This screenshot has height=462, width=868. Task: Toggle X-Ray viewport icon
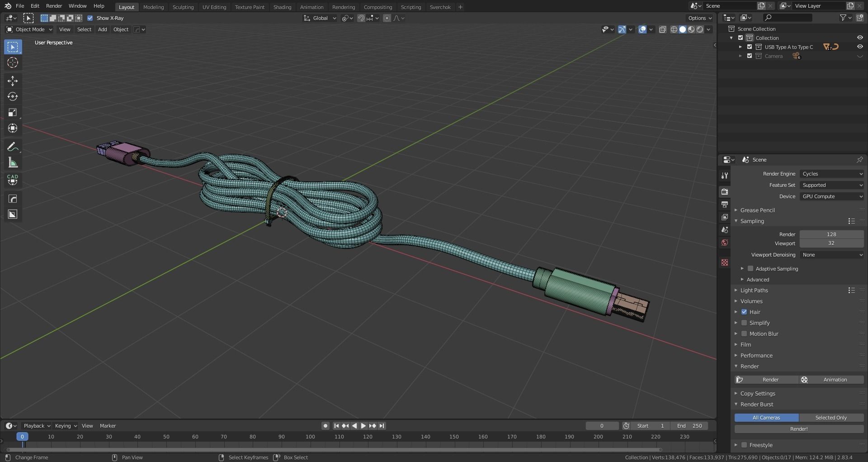tap(663, 29)
